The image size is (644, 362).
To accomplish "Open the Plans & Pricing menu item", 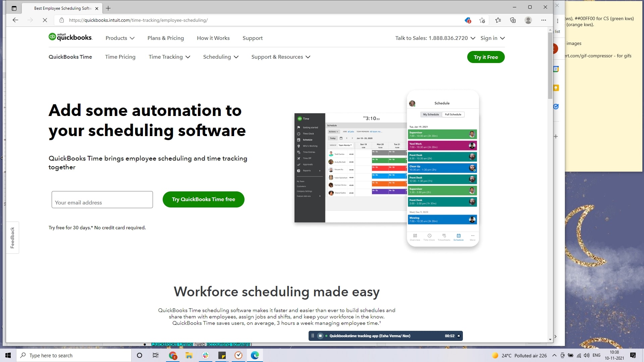I will point(166,38).
